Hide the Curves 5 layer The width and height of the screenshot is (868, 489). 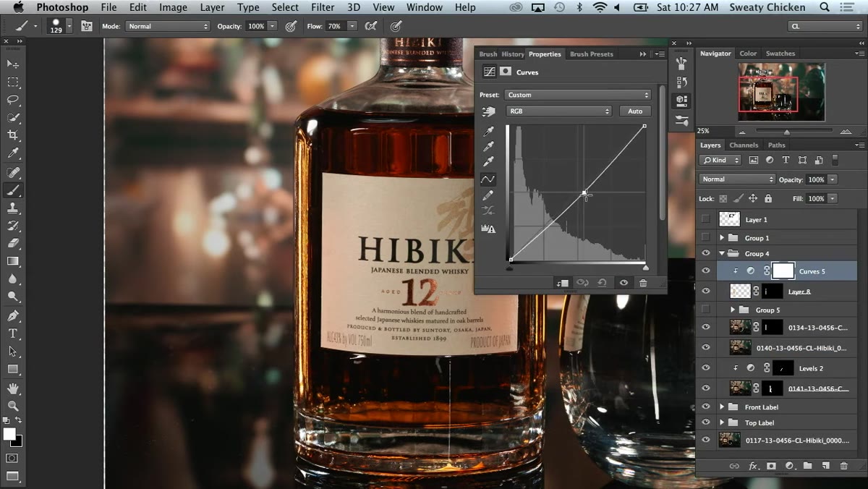click(706, 271)
